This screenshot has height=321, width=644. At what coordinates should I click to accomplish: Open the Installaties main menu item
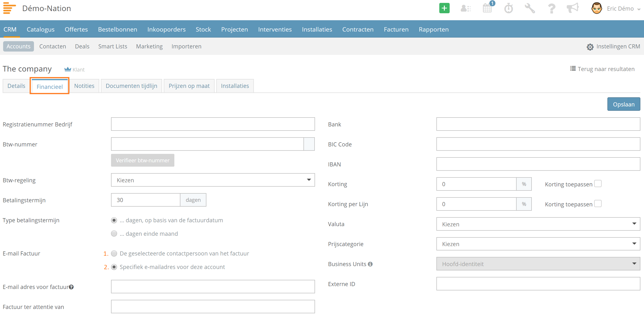click(x=317, y=29)
